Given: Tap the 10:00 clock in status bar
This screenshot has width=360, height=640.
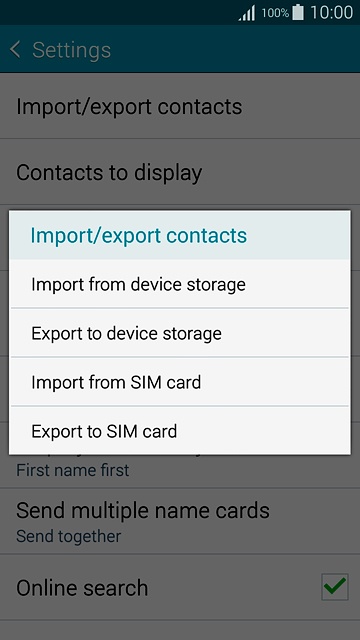Looking at the screenshot, I should [x=331, y=12].
